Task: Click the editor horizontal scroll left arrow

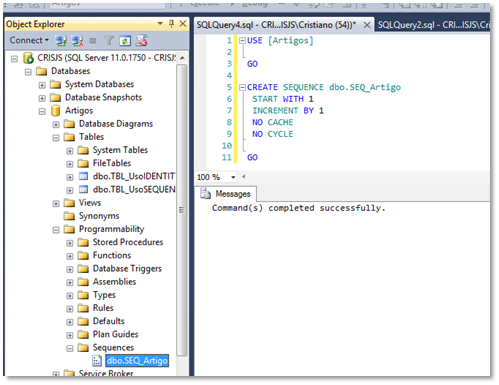Action: coord(244,177)
